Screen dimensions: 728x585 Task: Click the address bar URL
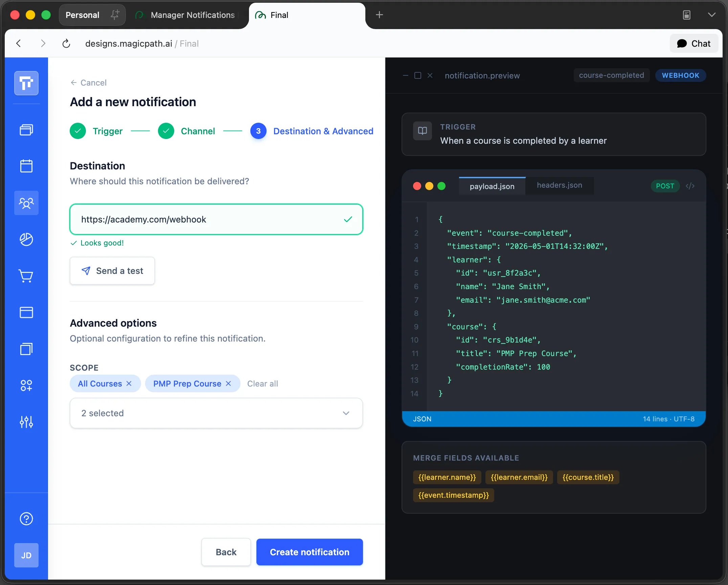142,44
